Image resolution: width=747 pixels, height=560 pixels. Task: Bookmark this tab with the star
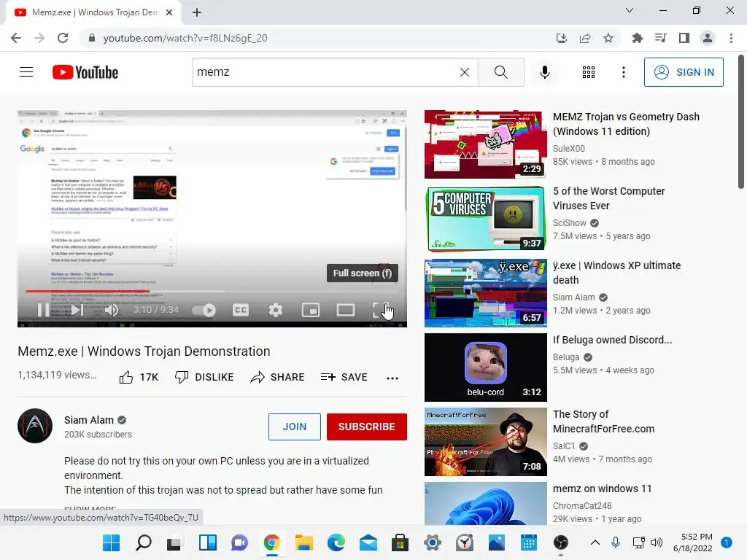pos(608,38)
